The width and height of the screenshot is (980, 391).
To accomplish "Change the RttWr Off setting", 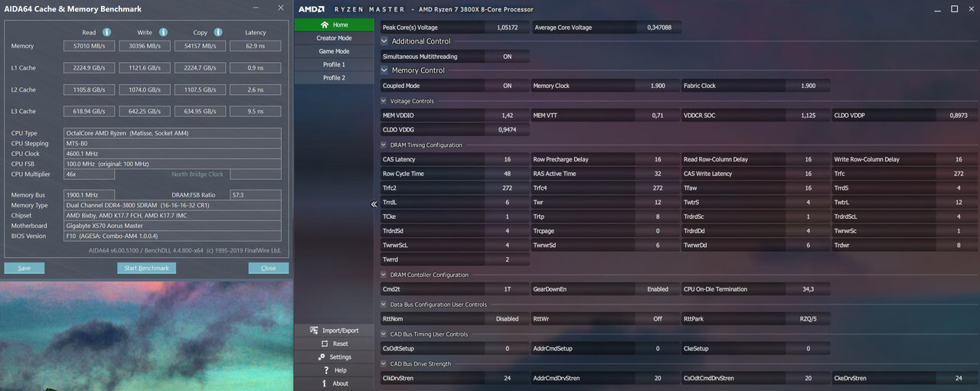I will (658, 319).
